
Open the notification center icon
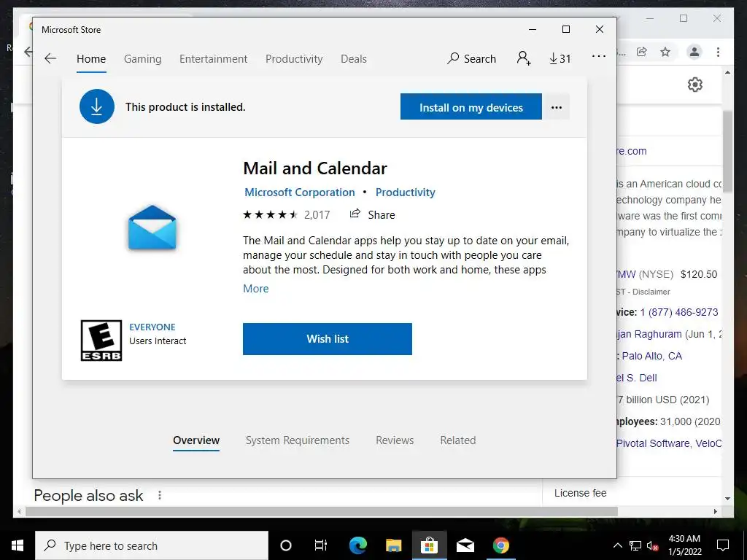click(x=723, y=545)
